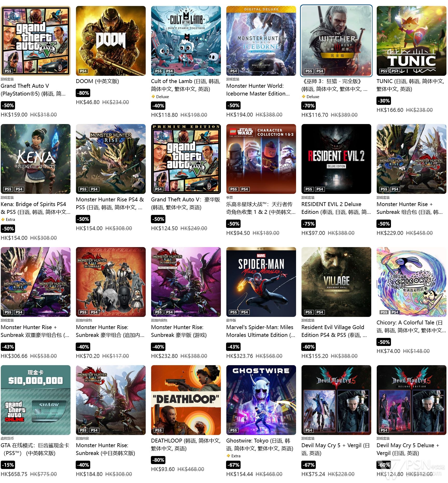Click the PS Plus Deluxe icon under Cult of the Lamb
This screenshot has height=483, width=448.
153,97
